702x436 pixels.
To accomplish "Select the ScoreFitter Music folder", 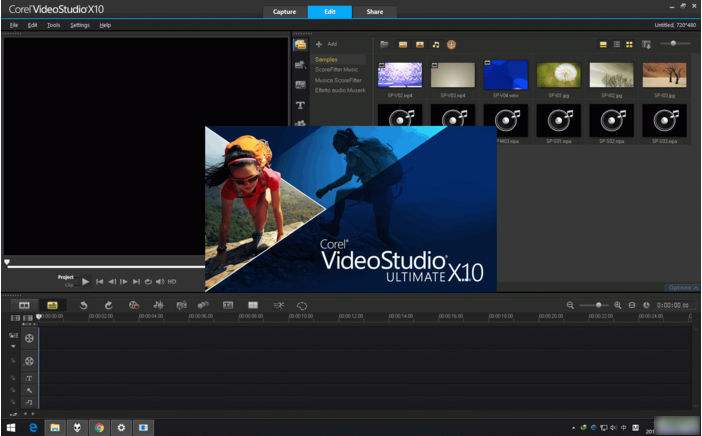I will (338, 70).
